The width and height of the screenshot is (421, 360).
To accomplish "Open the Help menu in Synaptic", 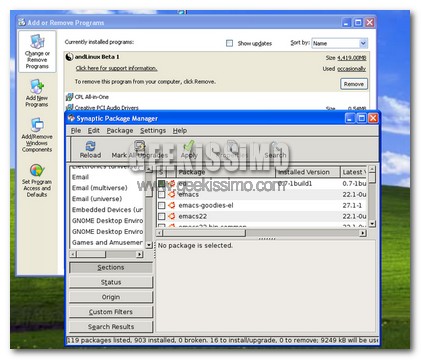I will tap(180, 131).
